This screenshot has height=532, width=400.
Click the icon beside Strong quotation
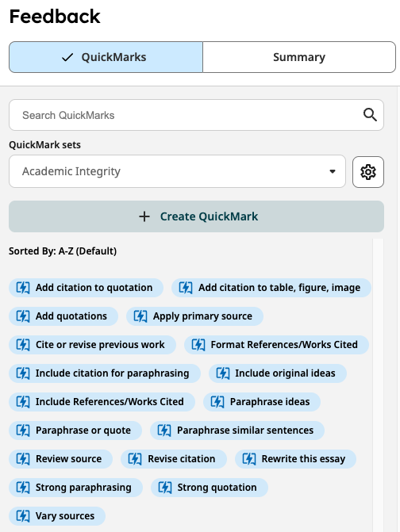point(165,488)
